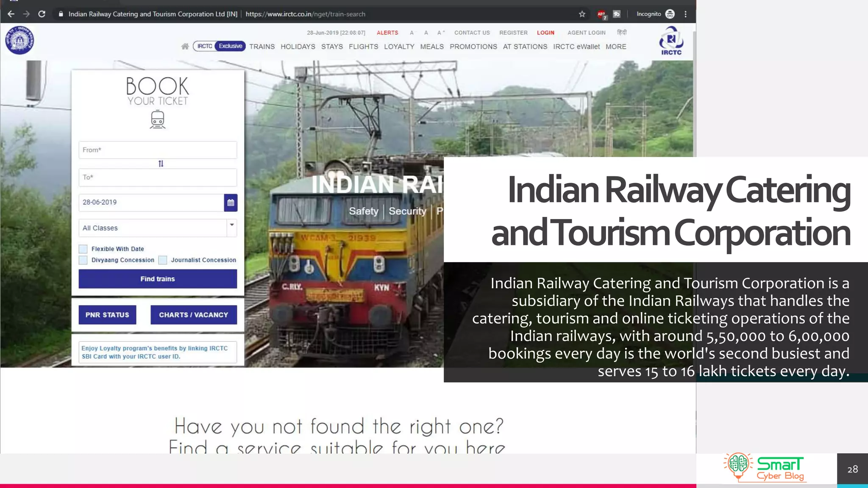Open the calendar date picker icon
This screenshot has height=488, width=868.
[x=231, y=202]
